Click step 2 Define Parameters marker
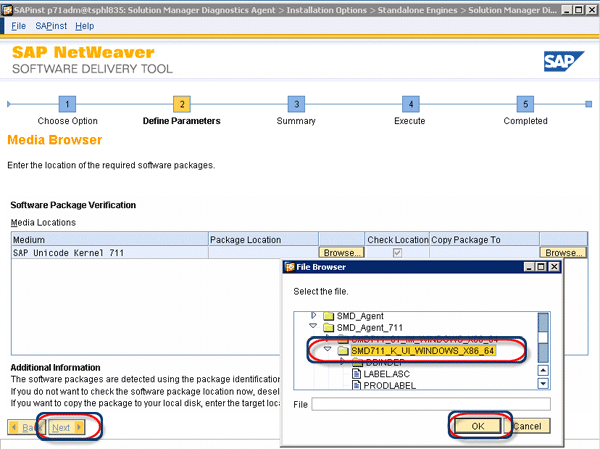The width and height of the screenshot is (600, 449). [182, 104]
